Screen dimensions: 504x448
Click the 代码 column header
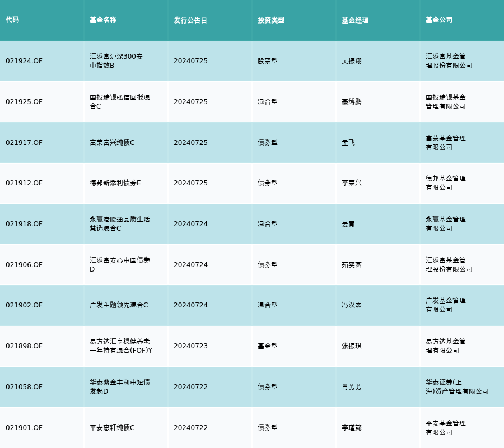click(12, 20)
